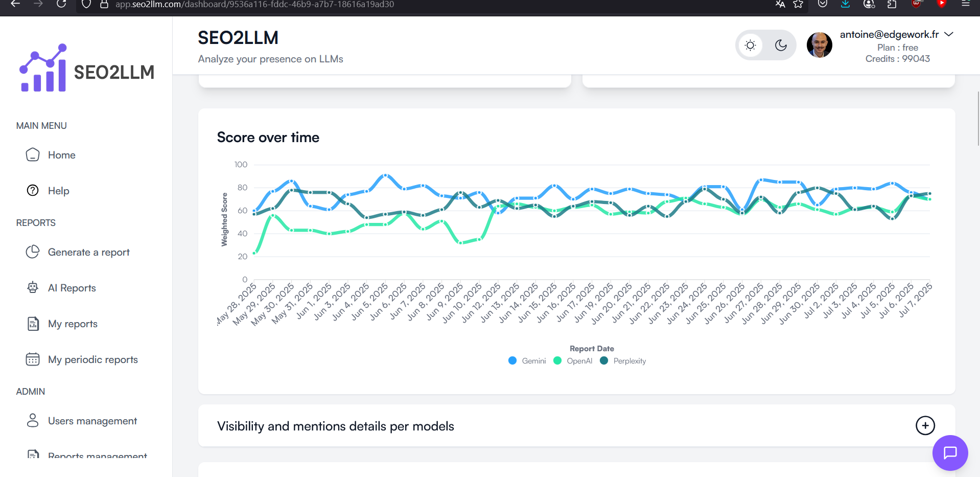This screenshot has height=477, width=980.
Task: Switch to dark mode moon toggle
Action: [x=781, y=45]
